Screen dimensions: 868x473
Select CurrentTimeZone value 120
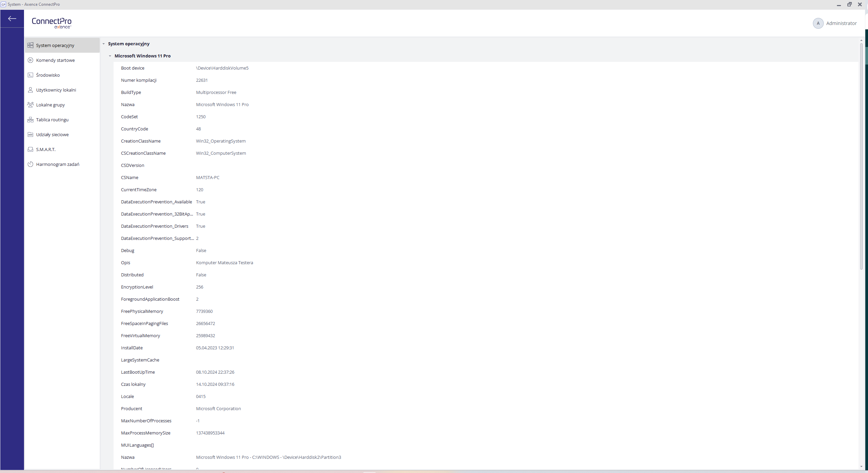[199, 190]
